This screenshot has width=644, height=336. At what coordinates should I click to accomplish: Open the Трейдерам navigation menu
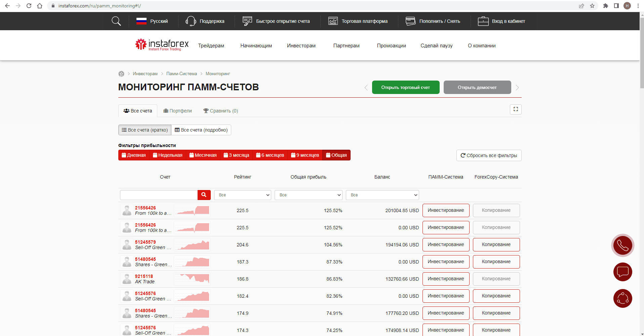(211, 46)
